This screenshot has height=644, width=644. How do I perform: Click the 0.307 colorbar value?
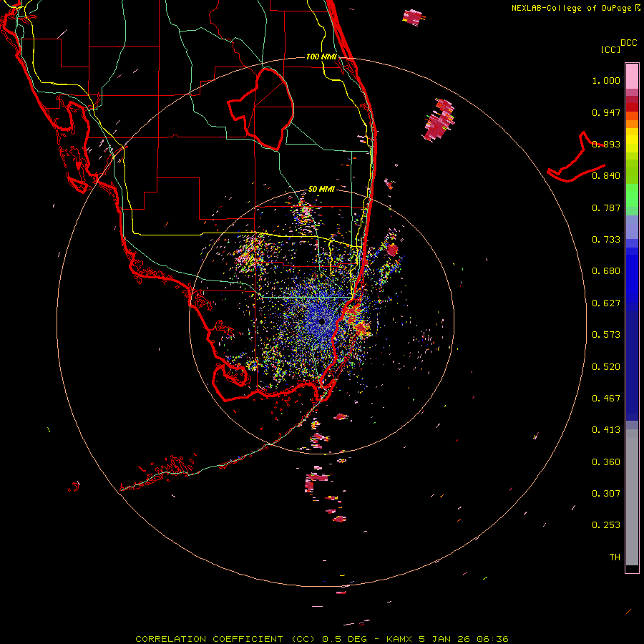pyautogui.click(x=606, y=494)
